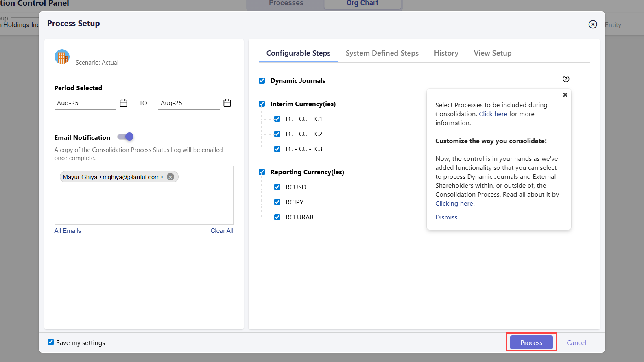Close the information tooltip popup

point(565,95)
